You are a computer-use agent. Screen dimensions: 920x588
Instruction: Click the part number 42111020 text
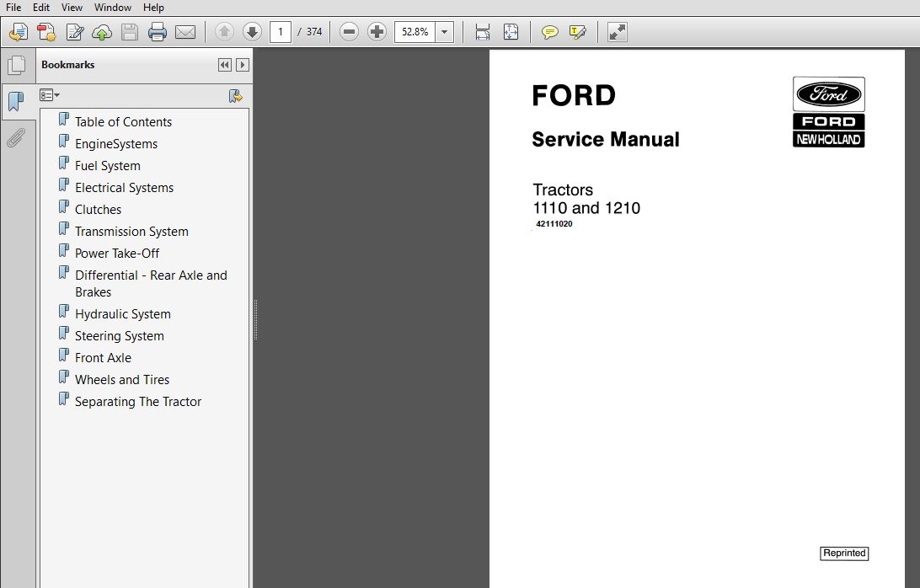(554, 223)
